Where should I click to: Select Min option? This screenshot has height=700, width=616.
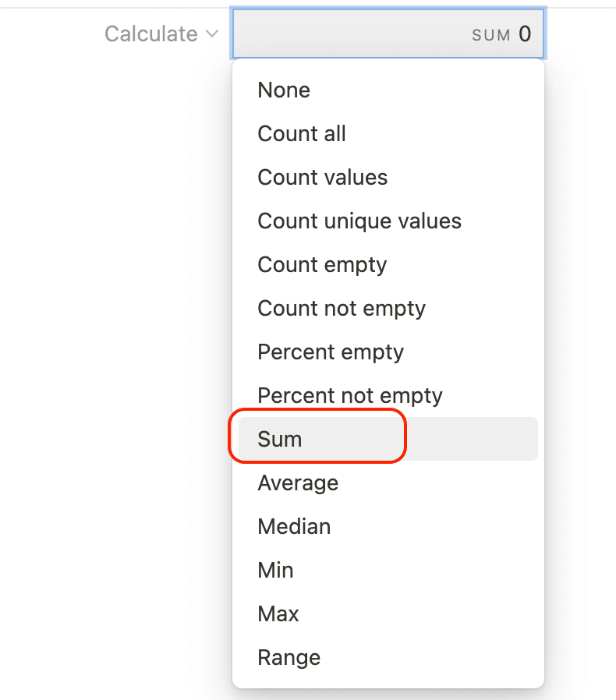tap(388, 570)
